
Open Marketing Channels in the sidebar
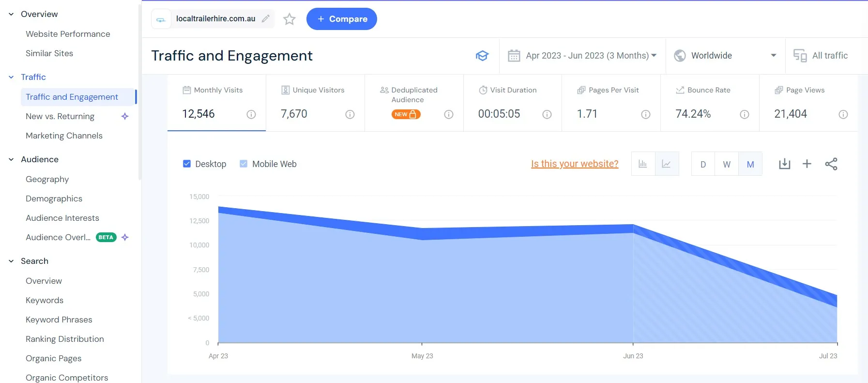pos(64,136)
